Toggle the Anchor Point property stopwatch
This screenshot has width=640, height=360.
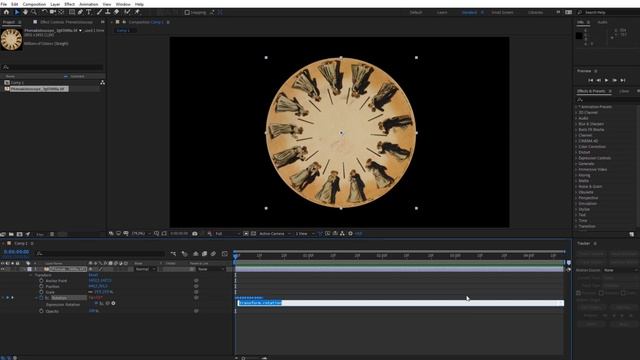41,281
